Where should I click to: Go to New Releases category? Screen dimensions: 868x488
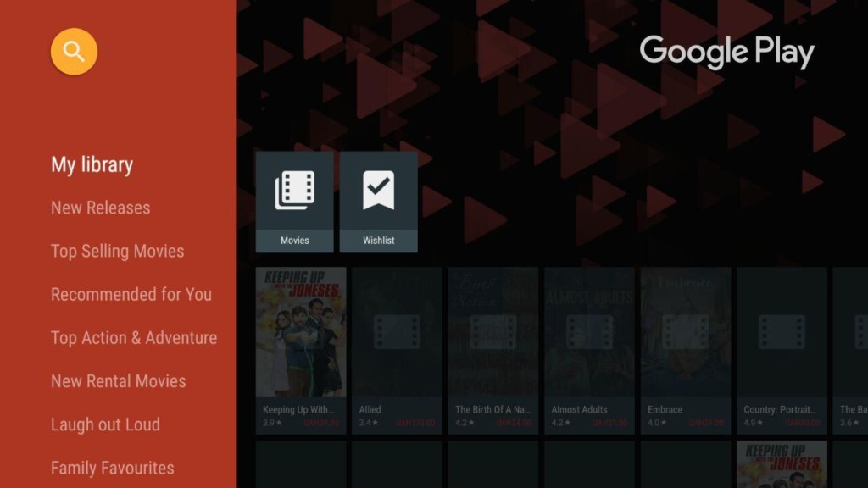coord(100,208)
